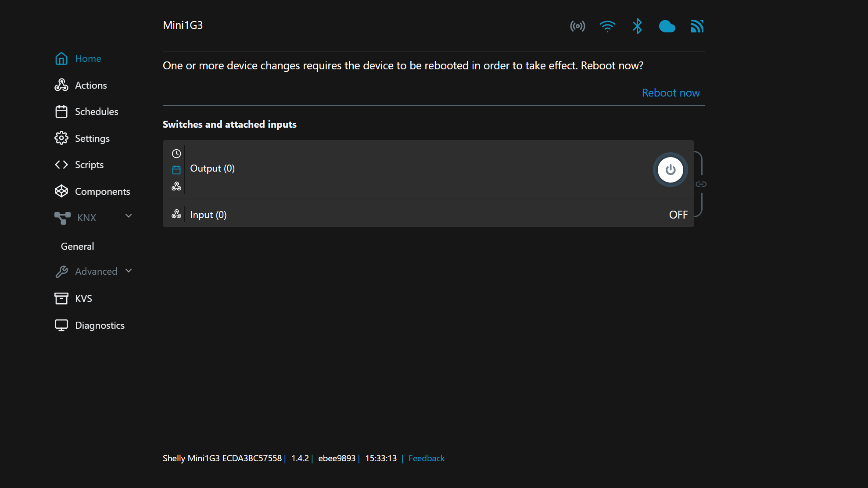Viewport: 868px width, 488px height.
Task: Go to the Components page
Action: tap(102, 191)
